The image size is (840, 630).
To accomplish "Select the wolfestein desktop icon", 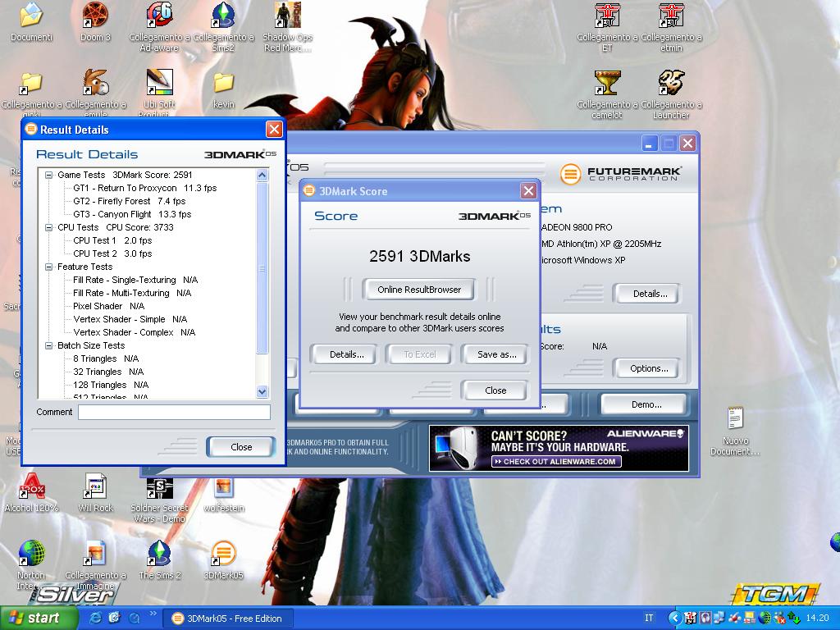I will pos(223,486).
